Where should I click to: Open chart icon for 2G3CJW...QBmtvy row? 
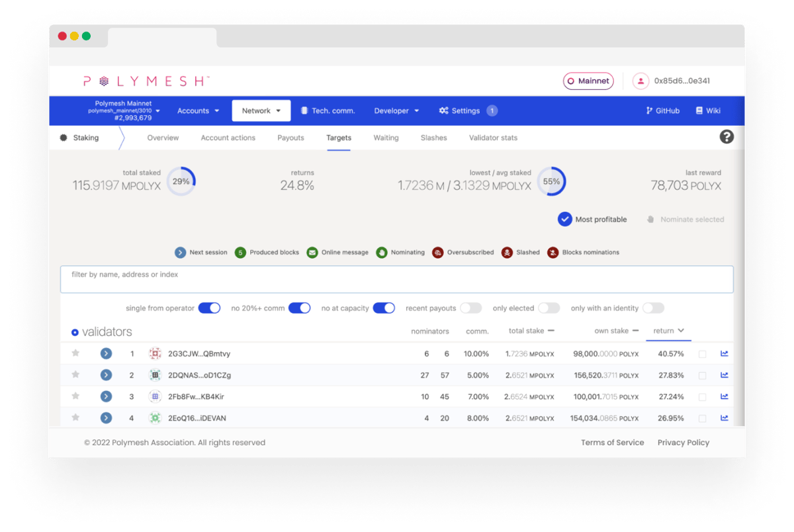pos(725,353)
